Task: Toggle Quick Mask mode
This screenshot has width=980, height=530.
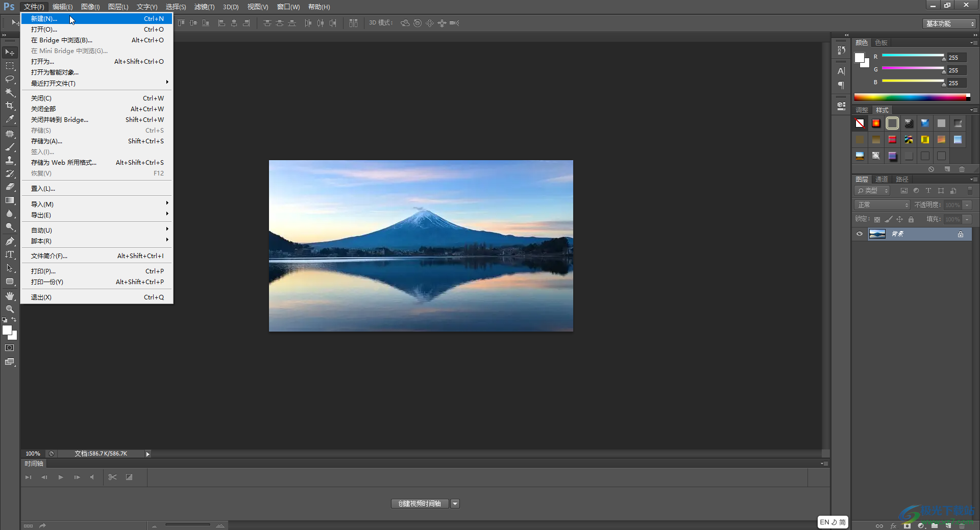Action: click(10, 348)
